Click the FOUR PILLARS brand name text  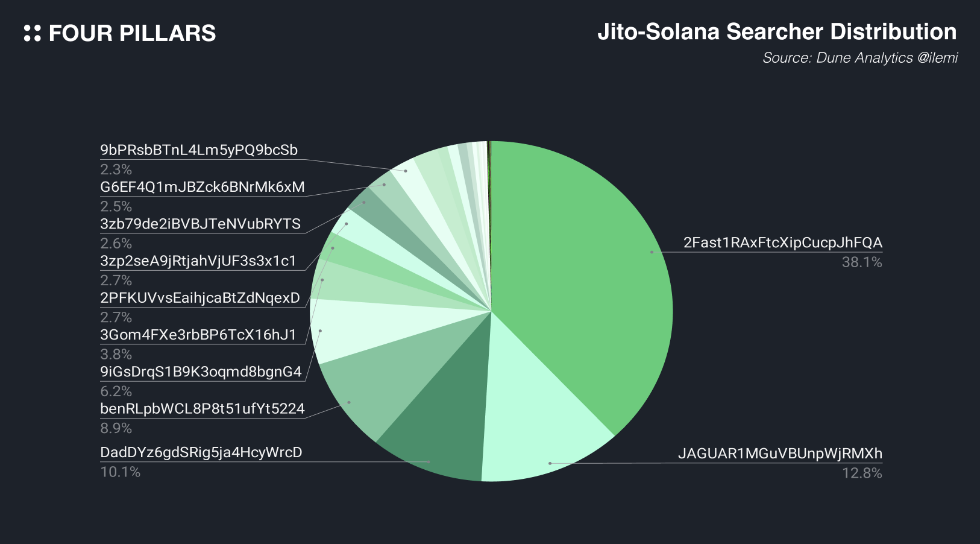tap(132, 33)
